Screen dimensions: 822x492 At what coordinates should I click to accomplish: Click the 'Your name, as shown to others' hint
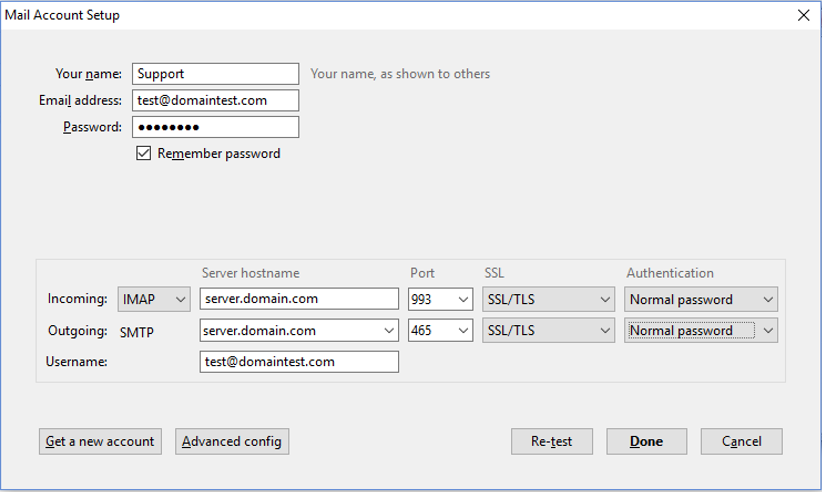coord(400,74)
